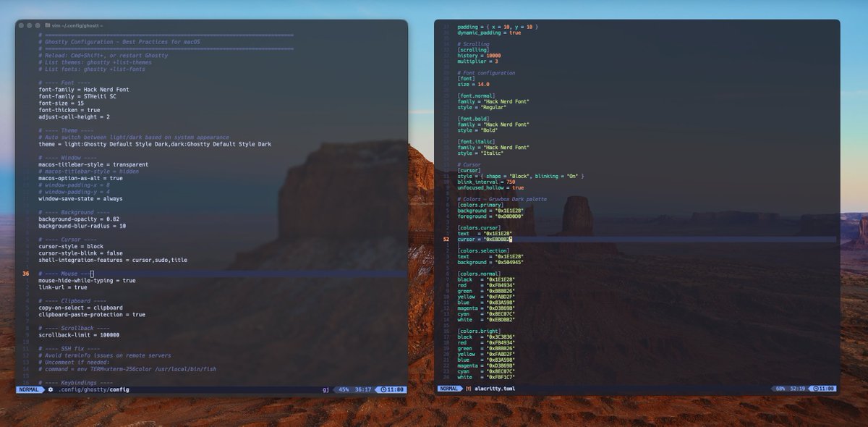Click the highlighted line number 36
The width and height of the screenshot is (868, 427).
26,274
